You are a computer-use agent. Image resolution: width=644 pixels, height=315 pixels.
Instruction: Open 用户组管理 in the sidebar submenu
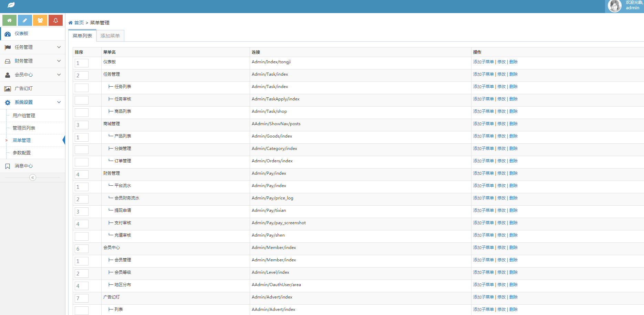pos(24,116)
